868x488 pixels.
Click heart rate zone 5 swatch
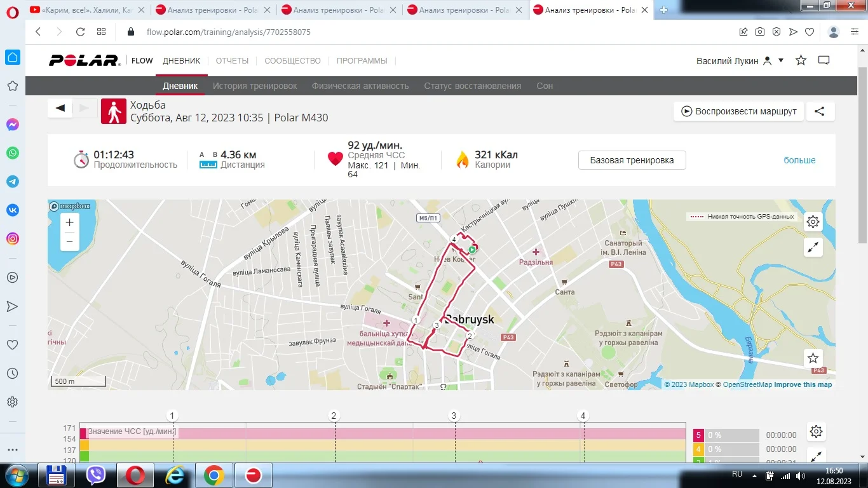point(698,435)
